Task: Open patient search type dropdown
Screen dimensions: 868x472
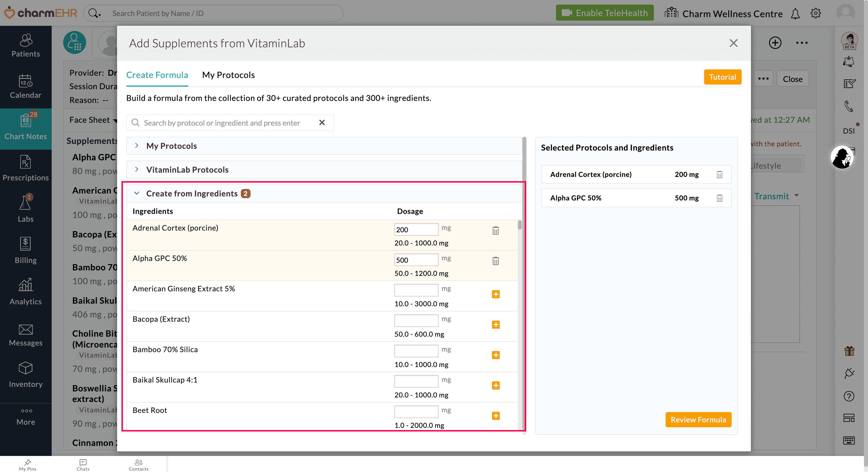Action: pos(95,13)
